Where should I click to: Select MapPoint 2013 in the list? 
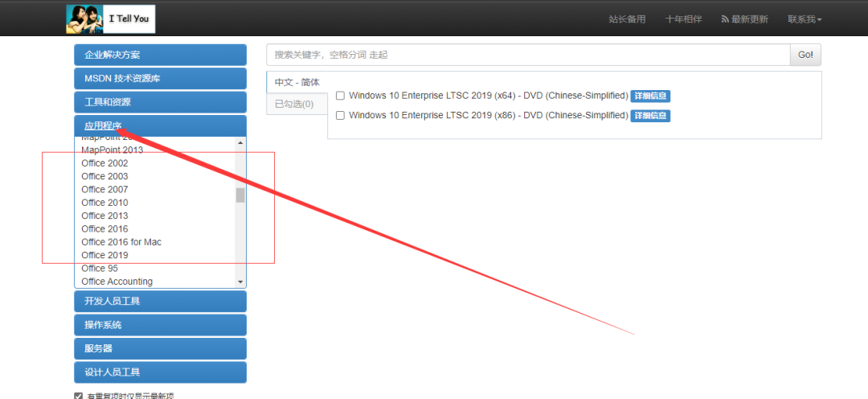(113, 150)
